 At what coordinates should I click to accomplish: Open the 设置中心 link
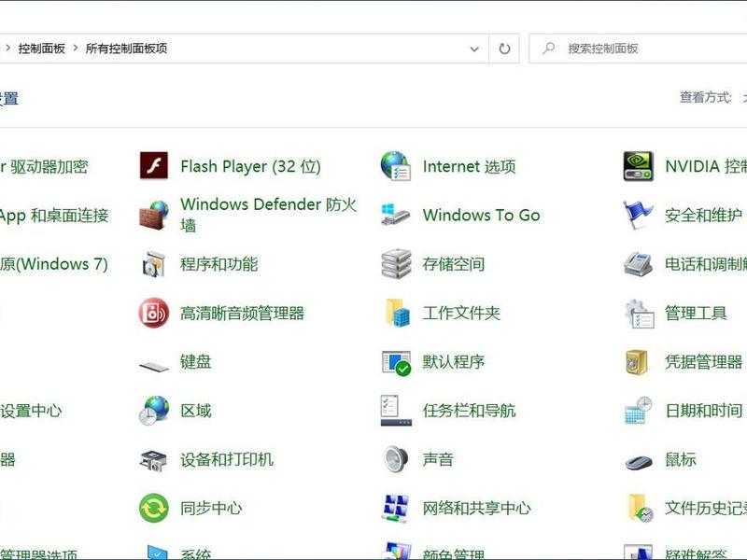tap(31, 410)
